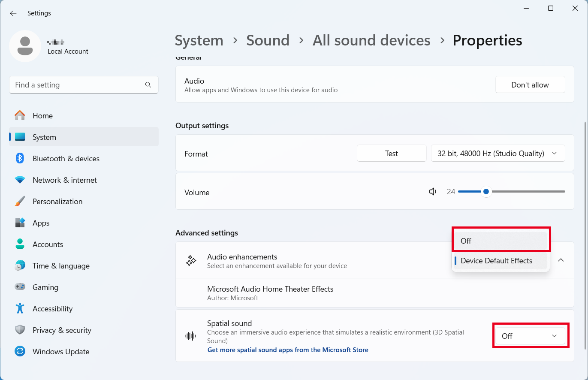Open the Microsoft Store spatial sound apps link
Screen dimensions: 588x380
[x=288, y=350]
